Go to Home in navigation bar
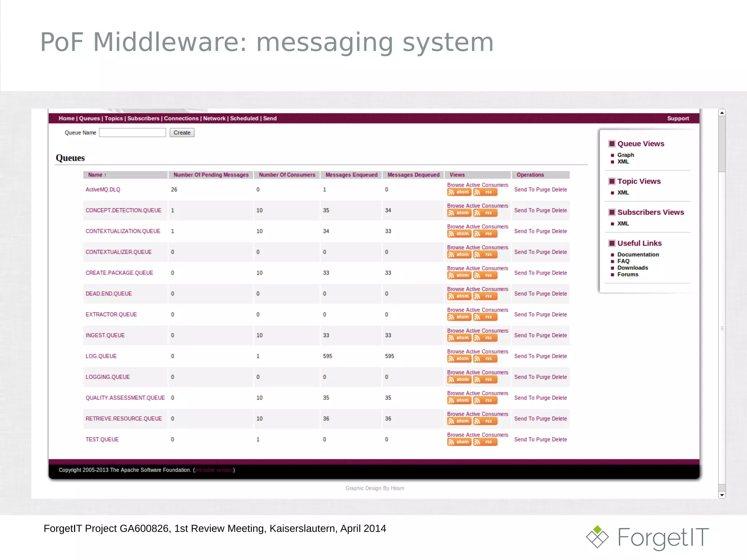The height and width of the screenshot is (560, 747). (x=66, y=118)
